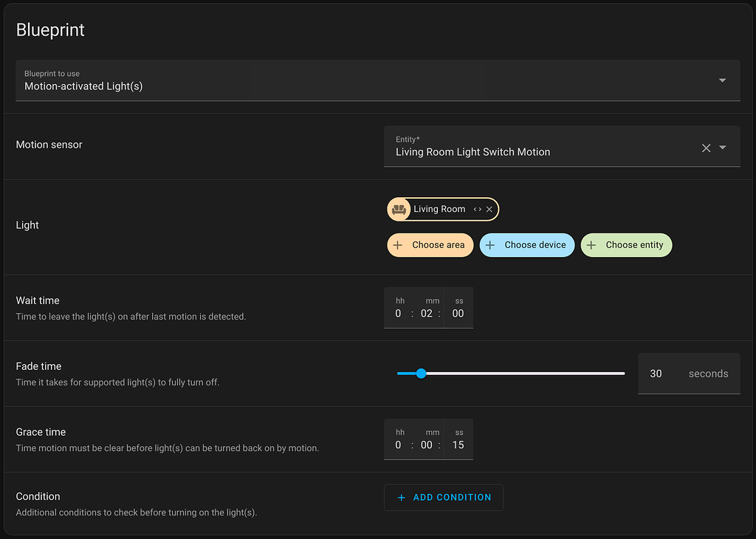Screen dimensions: 756x539
Task: Select the Grace time seconds field showing 15
Action: click(458, 444)
